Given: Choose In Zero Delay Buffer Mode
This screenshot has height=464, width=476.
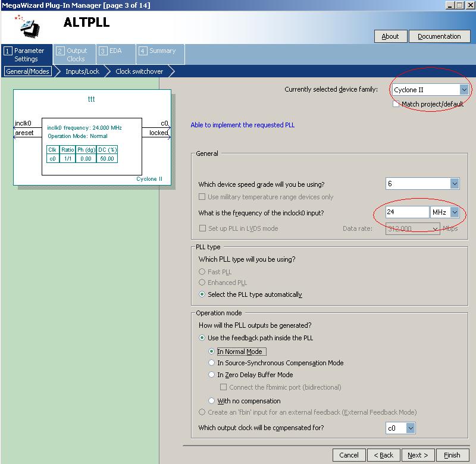Looking at the screenshot, I should (212, 375).
